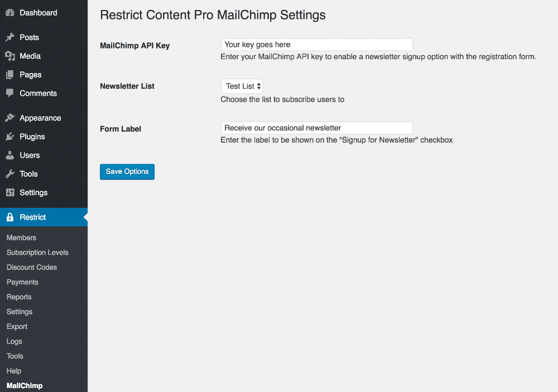Go to Plugins menu
Viewport: 558px width, 392px height.
coord(32,137)
